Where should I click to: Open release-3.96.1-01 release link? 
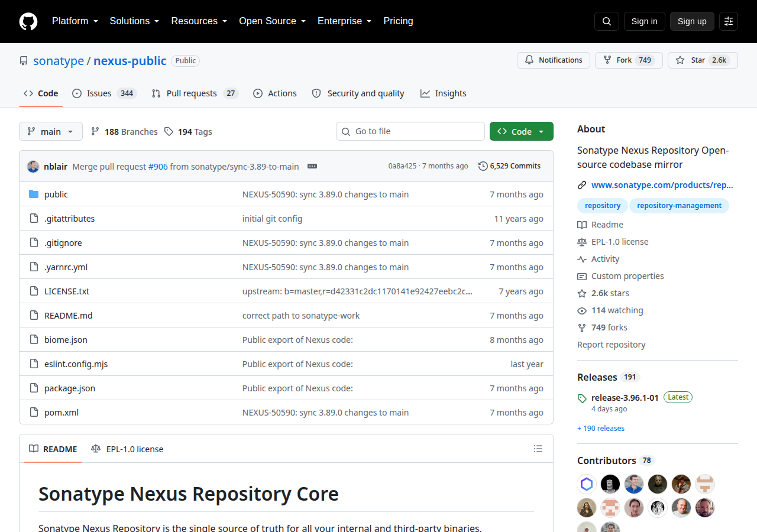625,398
